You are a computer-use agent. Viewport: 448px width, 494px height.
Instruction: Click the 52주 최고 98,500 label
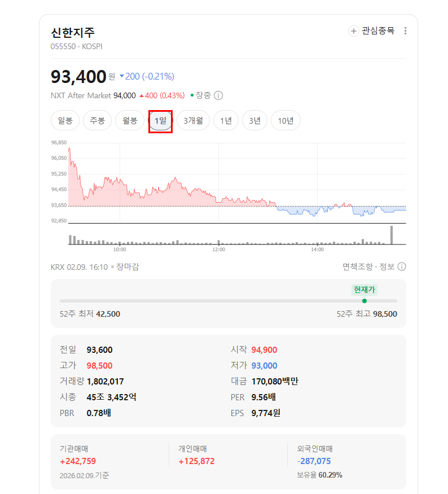[367, 314]
